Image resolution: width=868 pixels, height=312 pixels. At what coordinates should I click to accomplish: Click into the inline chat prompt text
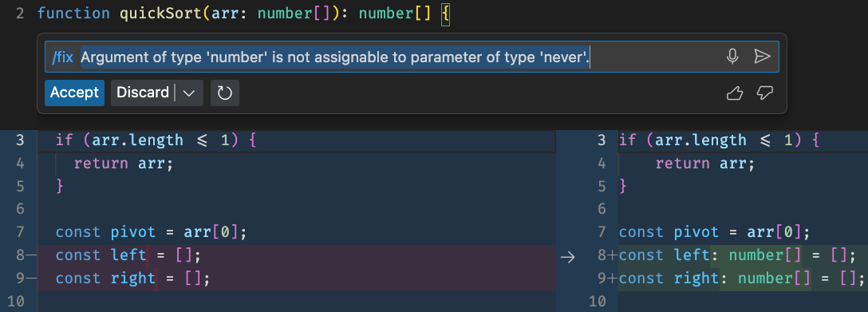point(335,57)
